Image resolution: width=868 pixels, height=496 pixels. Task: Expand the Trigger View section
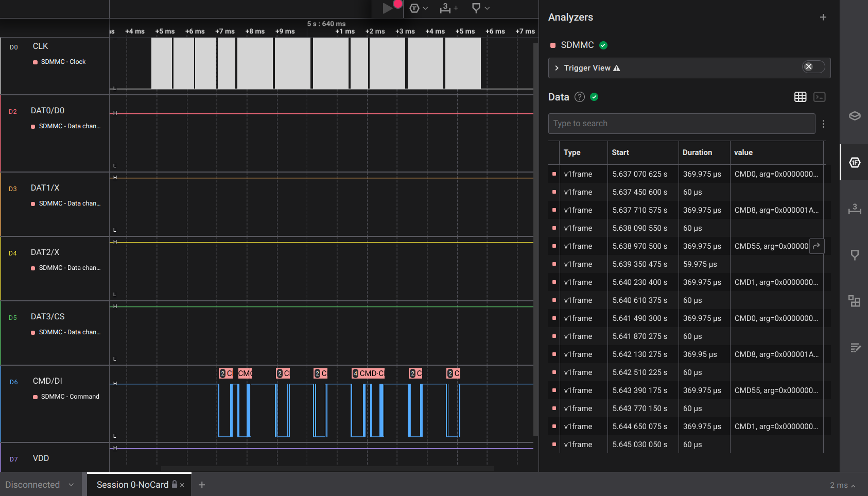pos(557,68)
